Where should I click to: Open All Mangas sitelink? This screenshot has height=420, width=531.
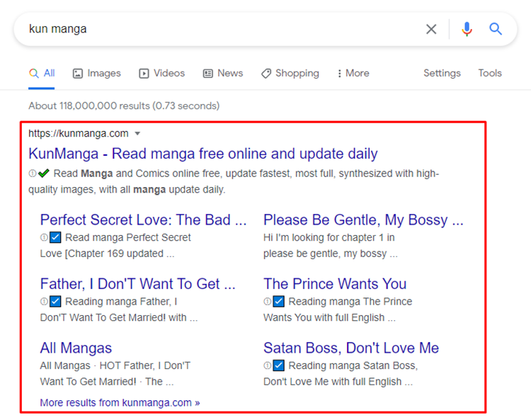tap(76, 348)
